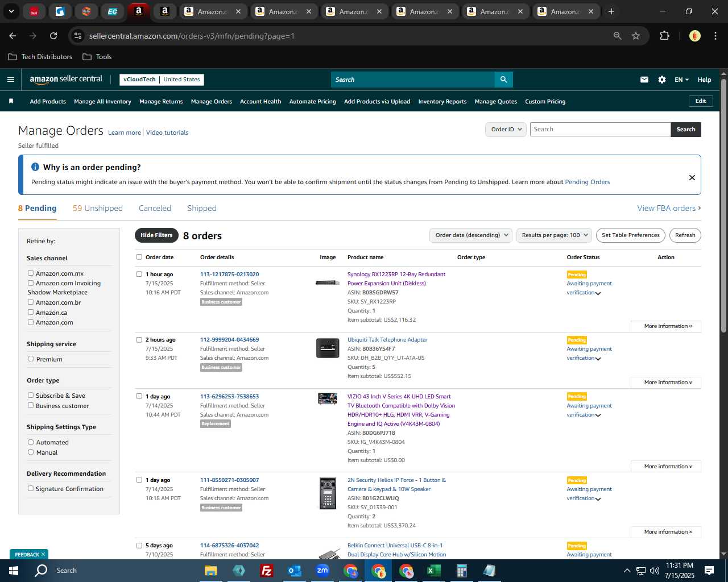Image resolution: width=728 pixels, height=582 pixels.
Task: Open the EN language dropdown
Action: (681, 80)
